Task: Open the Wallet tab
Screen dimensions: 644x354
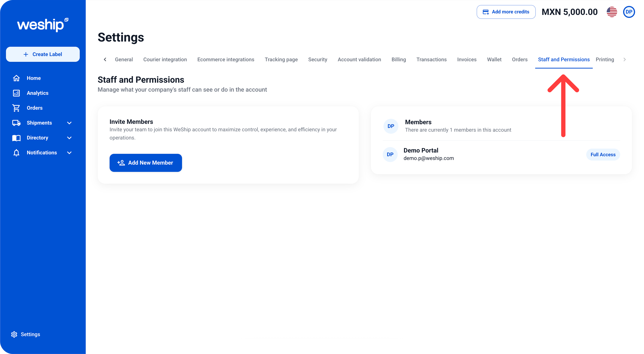Action: [494, 59]
